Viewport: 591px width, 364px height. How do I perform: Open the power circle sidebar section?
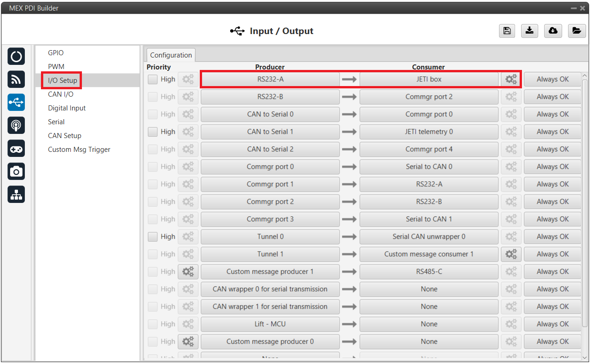tap(16, 57)
